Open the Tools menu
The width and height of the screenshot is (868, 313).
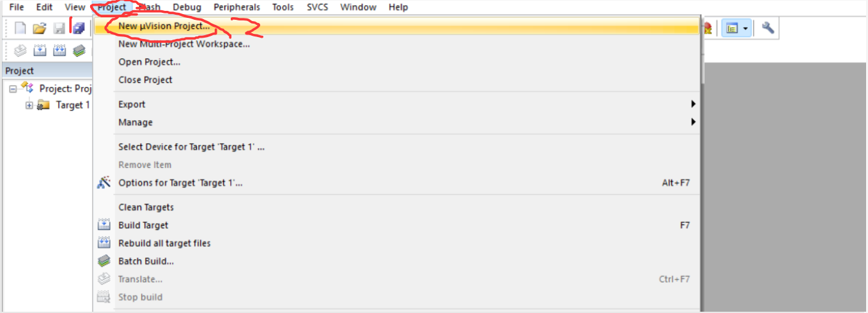coord(283,7)
